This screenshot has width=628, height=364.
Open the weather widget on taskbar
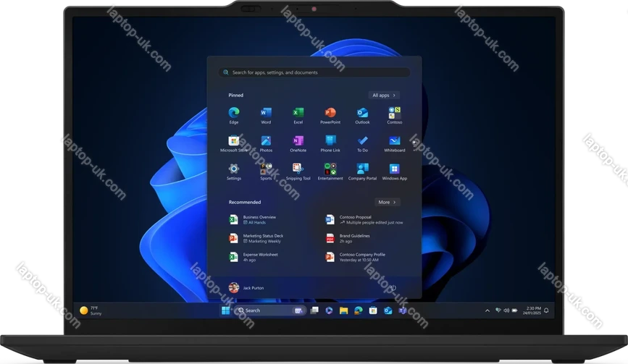point(91,310)
